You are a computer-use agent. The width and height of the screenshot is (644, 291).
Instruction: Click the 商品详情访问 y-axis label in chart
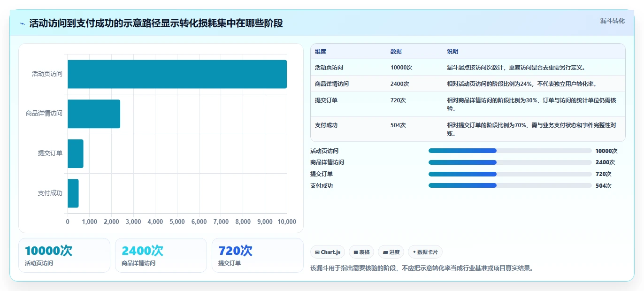(44, 114)
